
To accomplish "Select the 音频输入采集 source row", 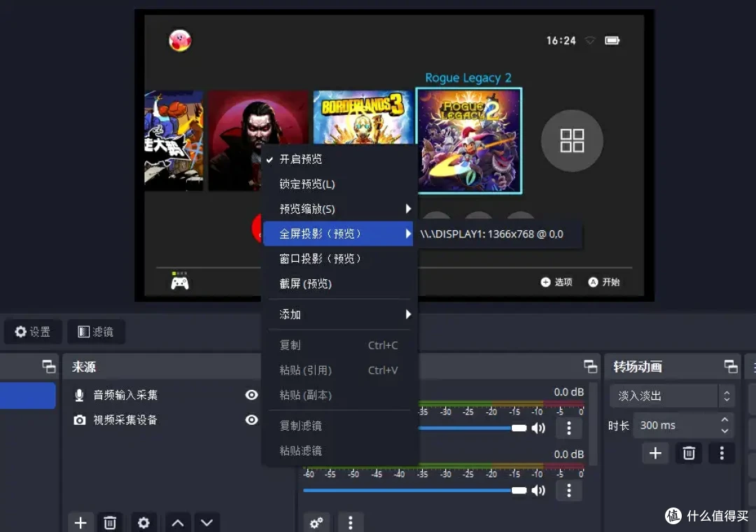I will tap(162, 395).
